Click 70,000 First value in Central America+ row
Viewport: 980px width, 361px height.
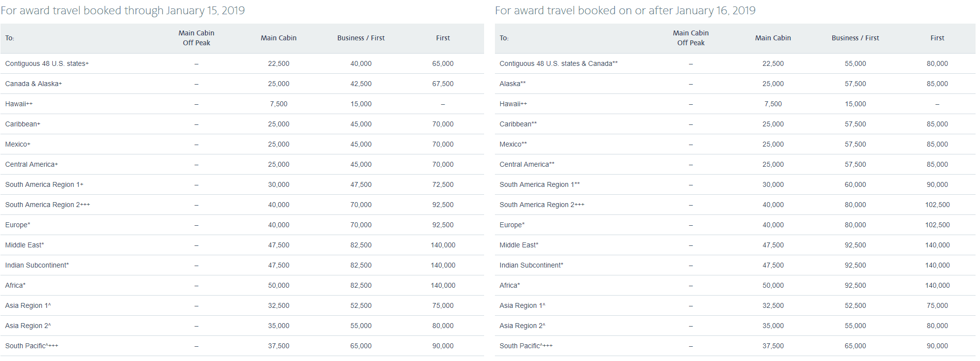[443, 164]
